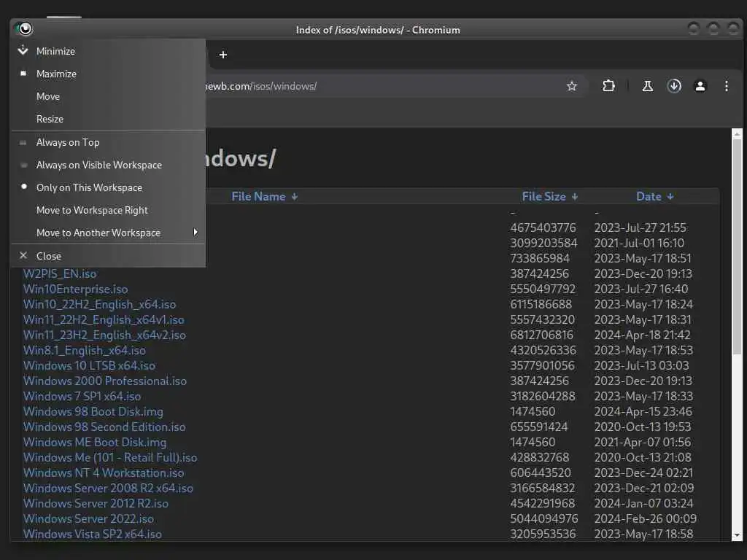Click the Maximize icon in window menu
The width and height of the screenshot is (747, 560).
click(23, 74)
